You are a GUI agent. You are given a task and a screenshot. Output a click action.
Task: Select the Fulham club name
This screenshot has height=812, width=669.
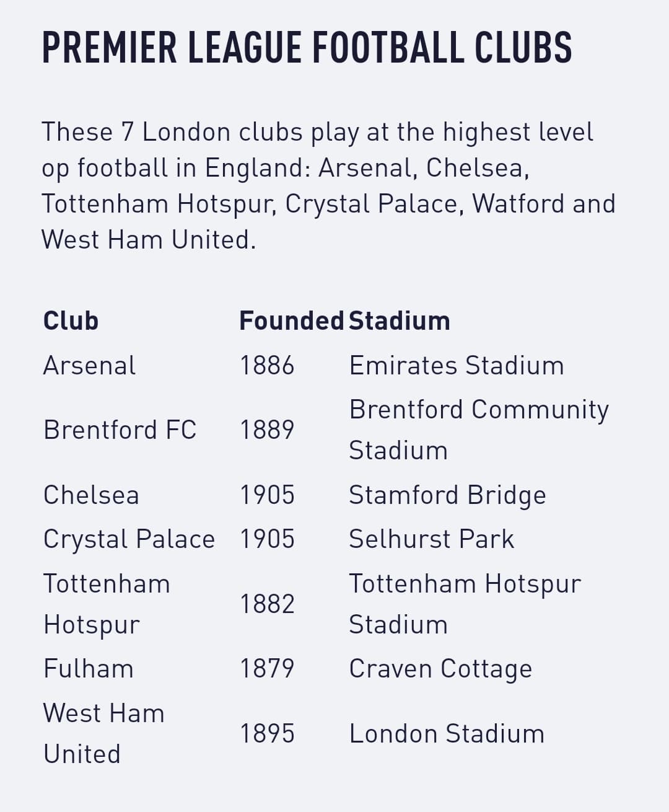click(88, 669)
